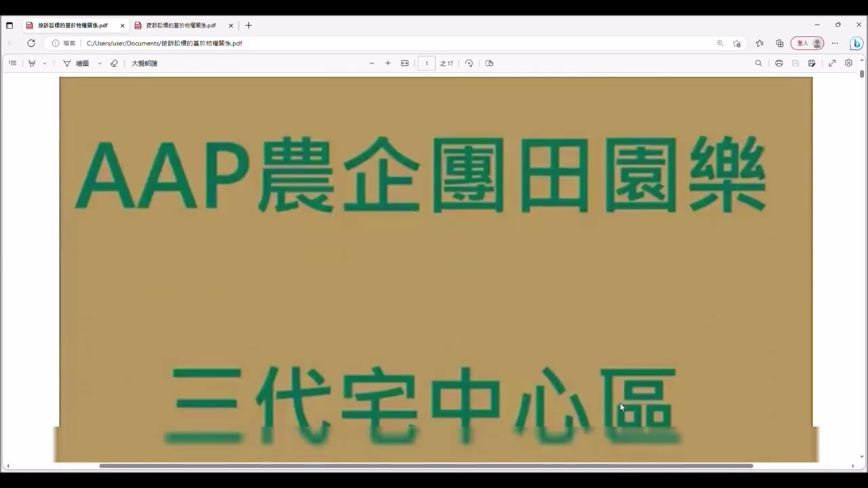This screenshot has width=868, height=488.
Task: Fit PDF page to width
Action: (405, 63)
